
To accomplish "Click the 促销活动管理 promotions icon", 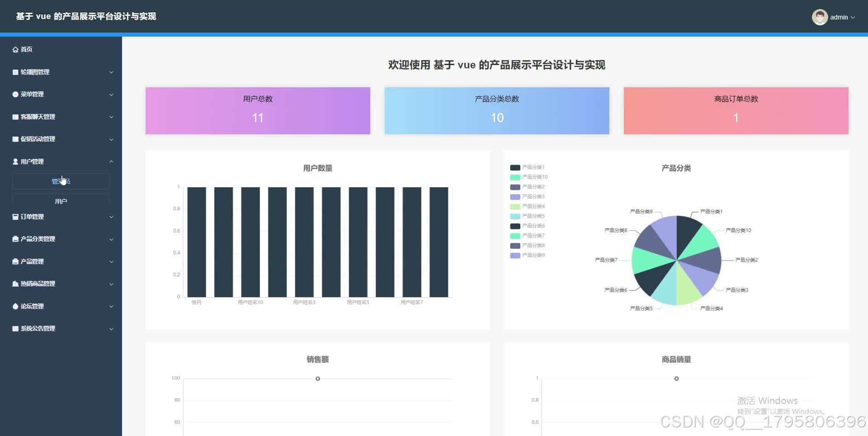I will tap(15, 139).
